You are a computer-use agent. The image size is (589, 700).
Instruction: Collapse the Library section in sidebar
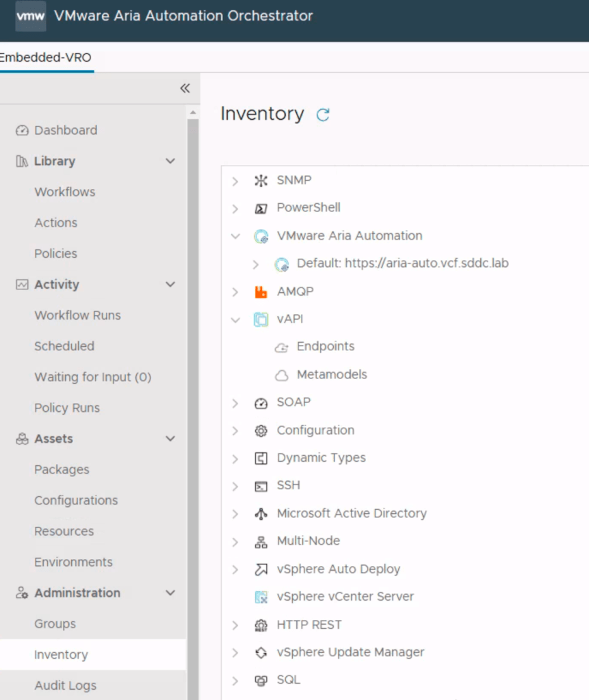[x=170, y=161]
